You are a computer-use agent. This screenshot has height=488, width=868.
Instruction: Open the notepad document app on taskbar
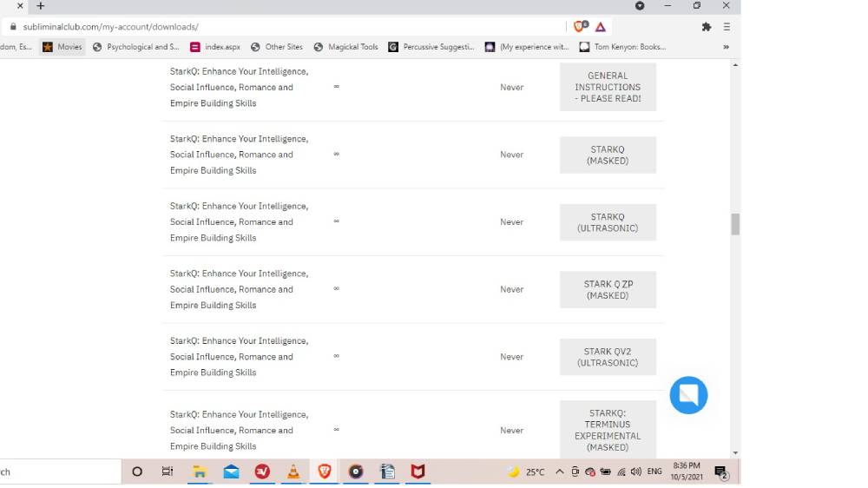pyautogui.click(x=387, y=472)
